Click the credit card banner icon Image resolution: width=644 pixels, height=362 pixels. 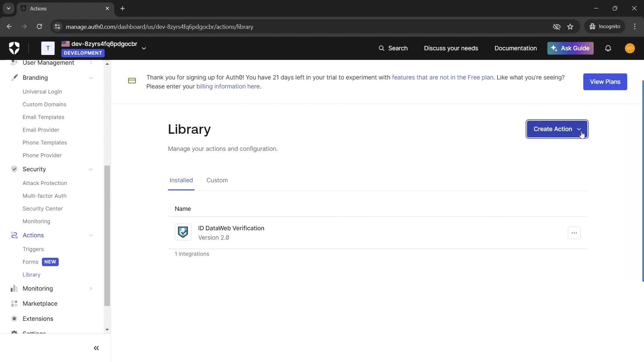pyautogui.click(x=132, y=81)
